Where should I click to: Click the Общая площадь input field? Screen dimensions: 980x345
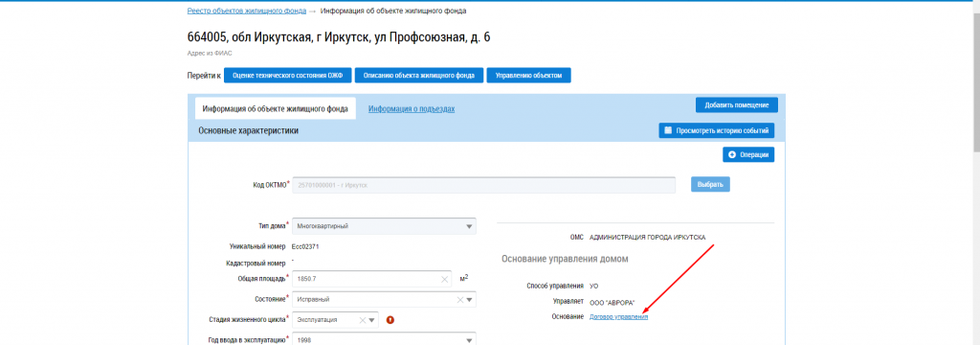tap(371, 279)
